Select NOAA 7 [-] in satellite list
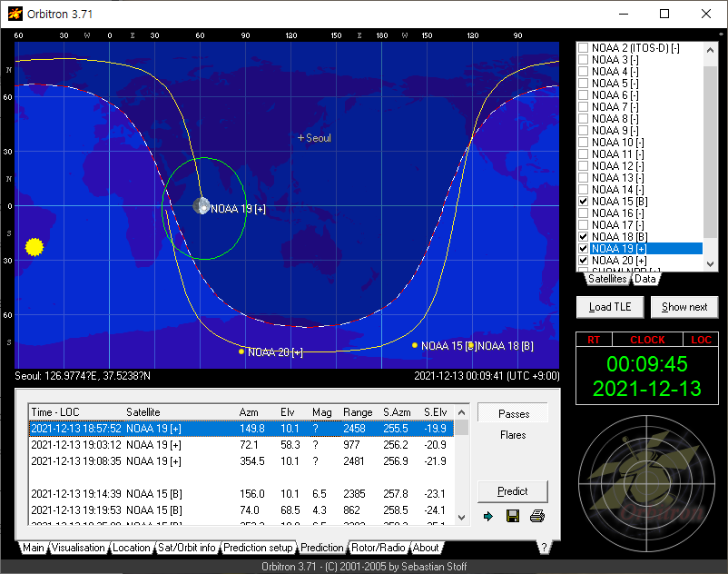 point(615,107)
